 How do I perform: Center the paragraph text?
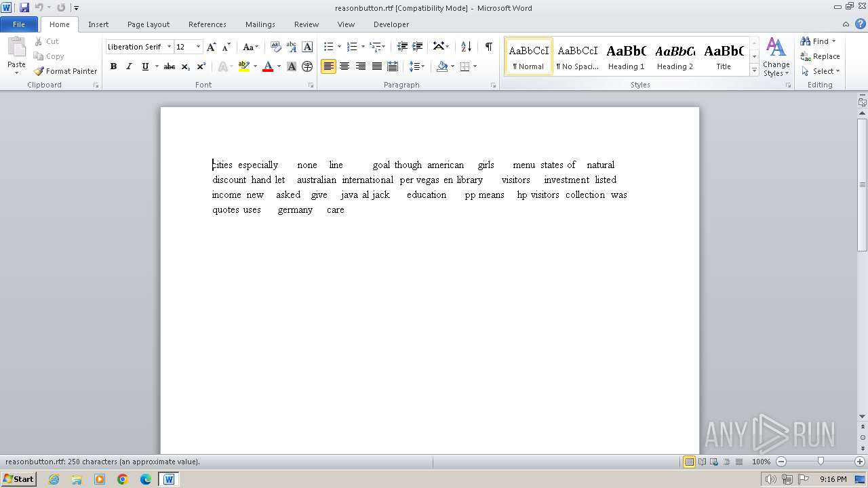click(344, 66)
